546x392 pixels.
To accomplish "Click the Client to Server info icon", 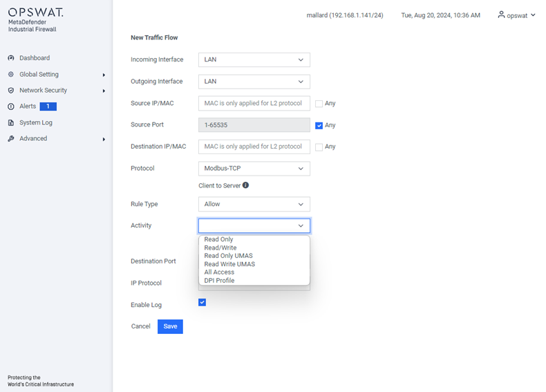I will point(245,185).
